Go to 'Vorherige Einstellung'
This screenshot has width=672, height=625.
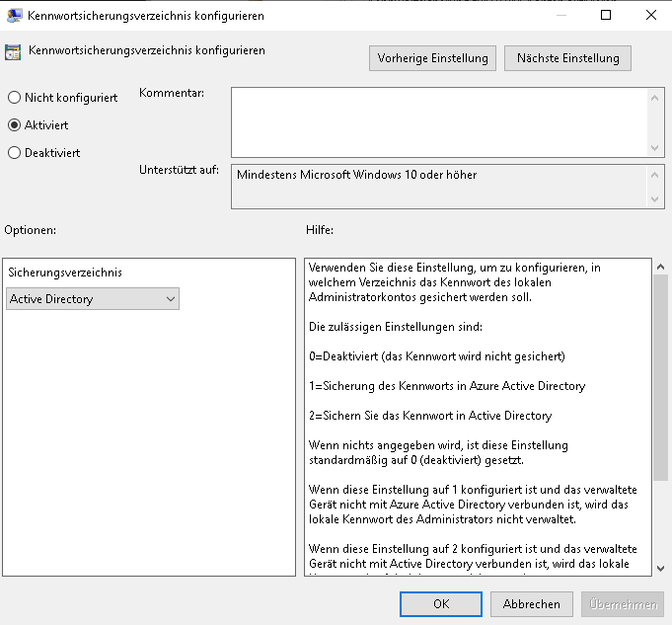(x=432, y=58)
